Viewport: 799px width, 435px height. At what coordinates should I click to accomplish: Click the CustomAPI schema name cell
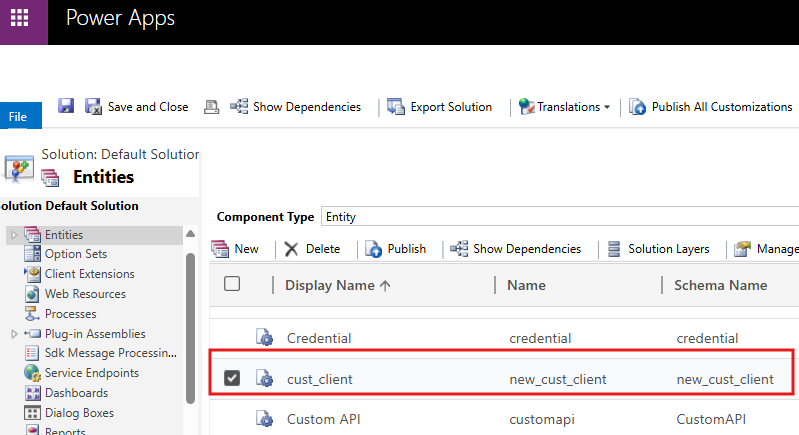(x=711, y=419)
